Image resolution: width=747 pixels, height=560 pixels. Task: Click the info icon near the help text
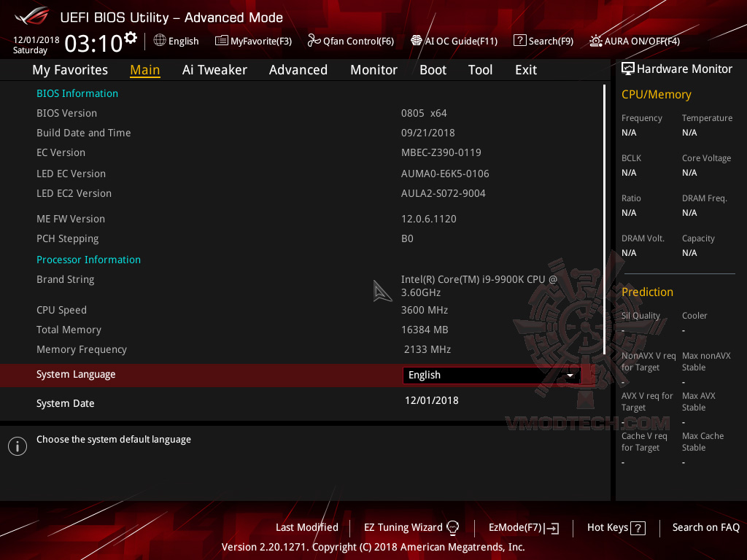[x=17, y=446]
